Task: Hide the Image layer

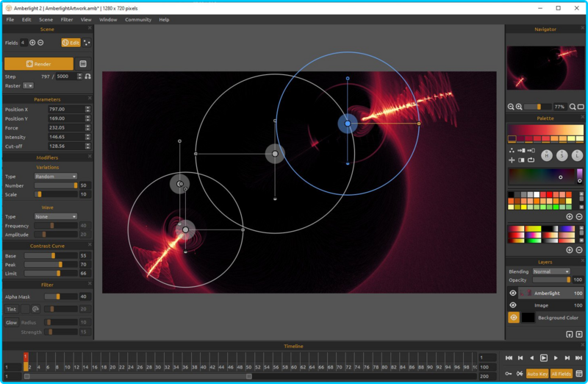Action: tap(513, 305)
